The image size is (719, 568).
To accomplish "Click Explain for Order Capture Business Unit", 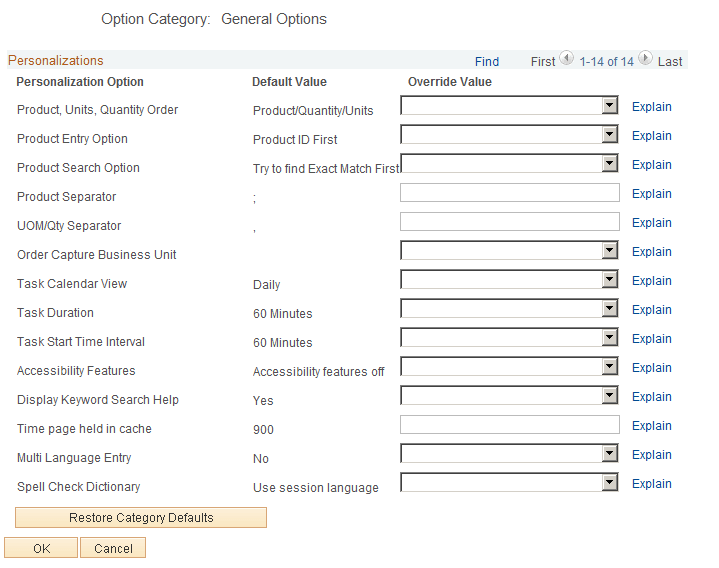I will coord(652,252).
